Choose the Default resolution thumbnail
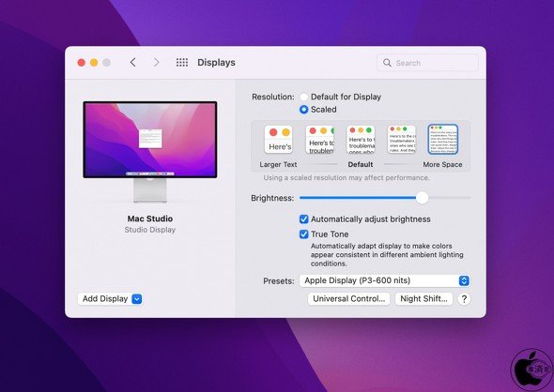This screenshot has width=554, height=392. [361, 140]
